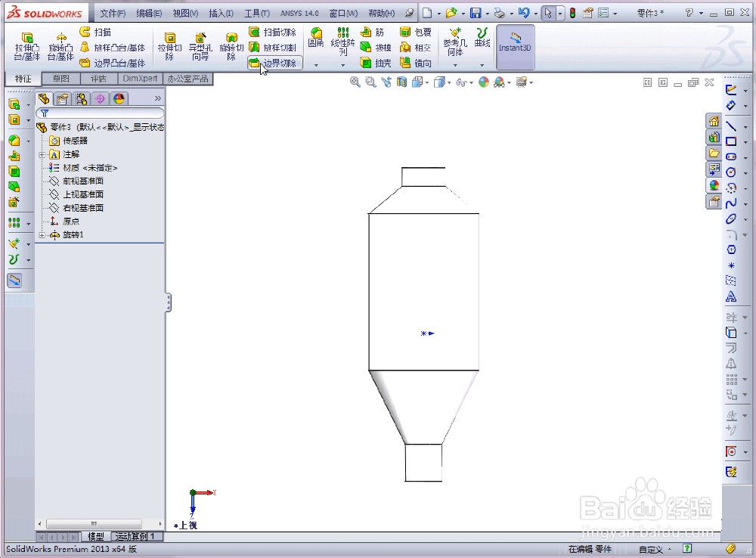Choose the 放样凸台/基体 loft feature
The height and width of the screenshot is (558, 756).
(x=113, y=48)
